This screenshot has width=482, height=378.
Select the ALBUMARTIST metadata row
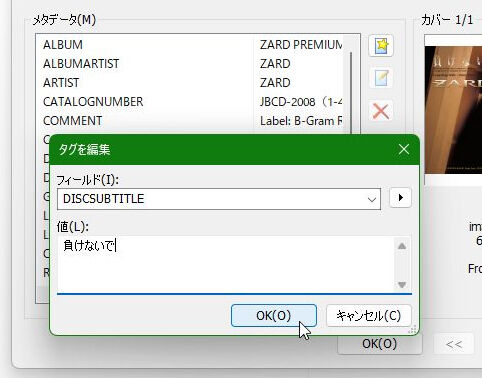tap(193, 64)
